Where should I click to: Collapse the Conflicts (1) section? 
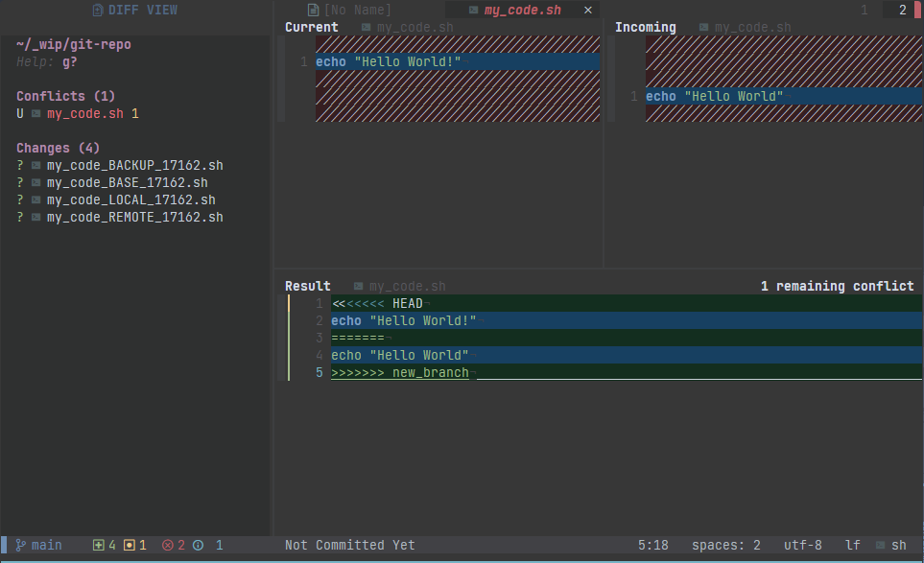tap(65, 96)
